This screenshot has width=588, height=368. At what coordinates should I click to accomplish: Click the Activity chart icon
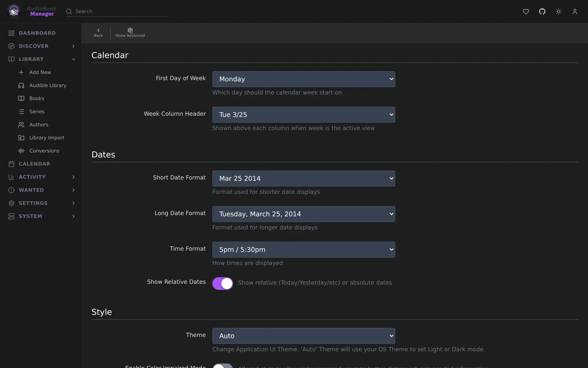click(x=11, y=177)
